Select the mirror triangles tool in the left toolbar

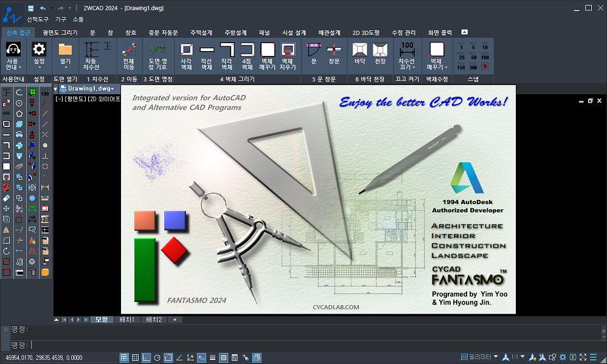point(6,230)
